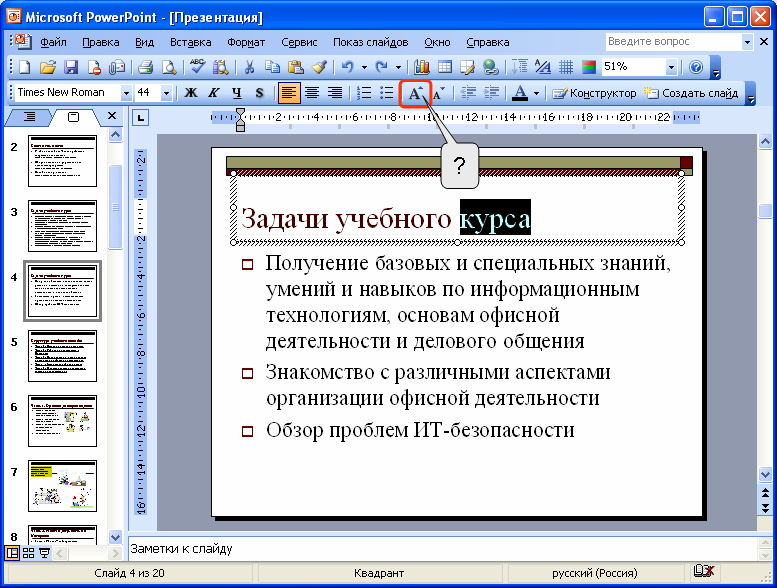The width and height of the screenshot is (777, 588).
Task: Open the 51% zoom dropdown
Action: pos(671,67)
